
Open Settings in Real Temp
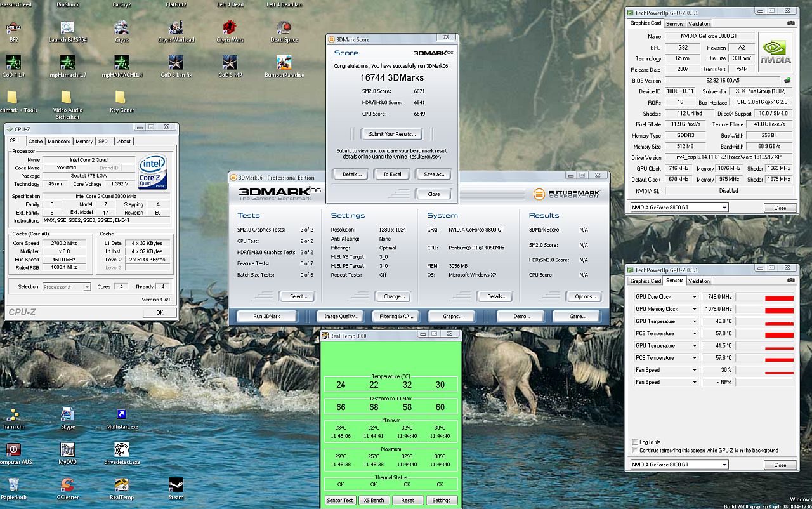tap(441, 500)
